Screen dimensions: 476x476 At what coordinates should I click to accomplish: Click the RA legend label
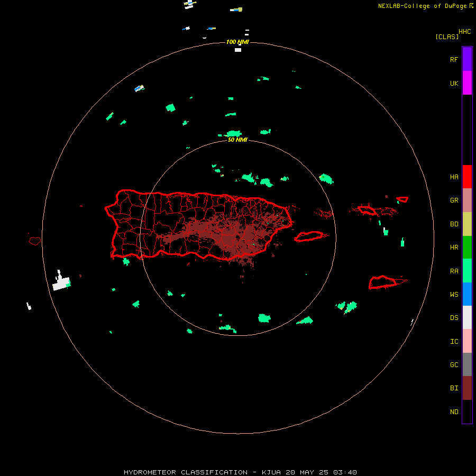click(454, 271)
